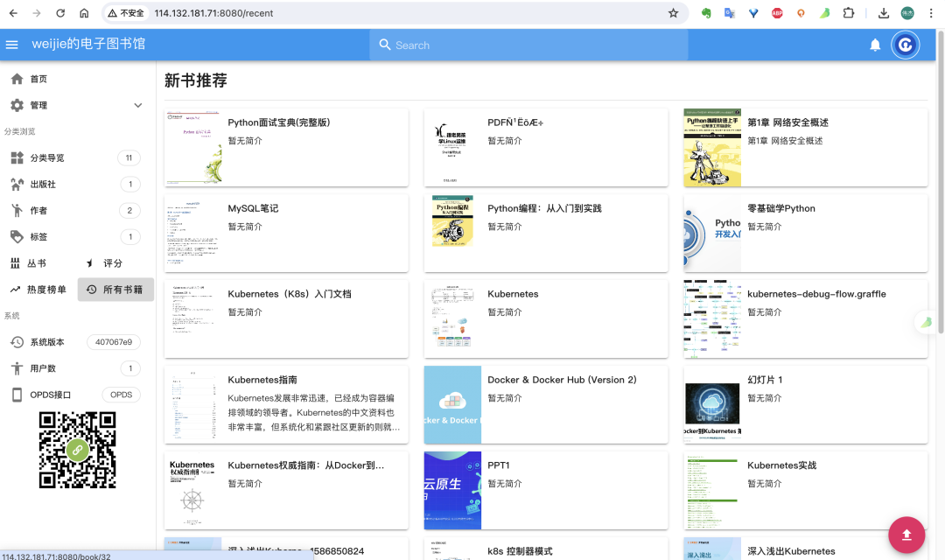This screenshot has width=945, height=560.
Task: Click inside the Search input field
Action: click(525, 45)
